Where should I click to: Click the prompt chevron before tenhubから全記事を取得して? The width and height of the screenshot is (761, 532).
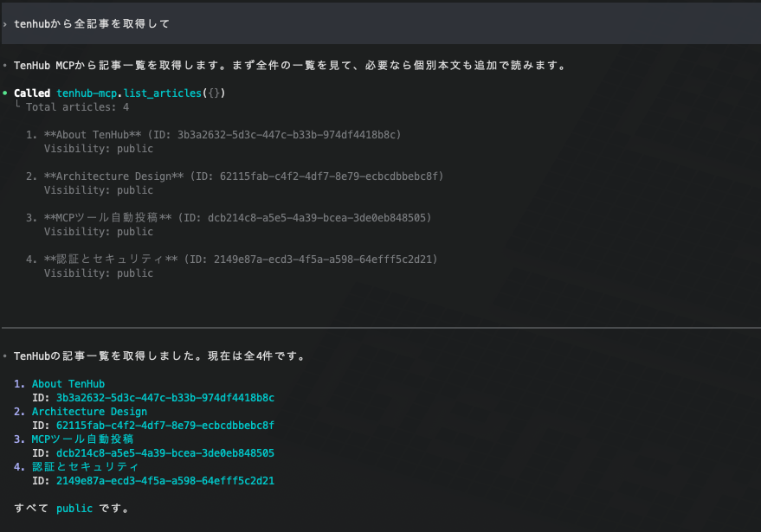click(x=5, y=24)
